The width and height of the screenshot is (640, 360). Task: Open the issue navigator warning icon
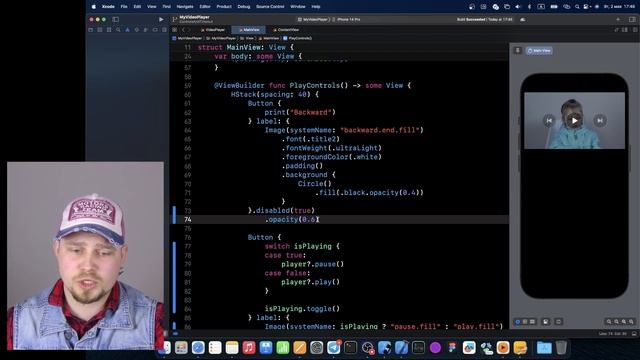coord(127,30)
